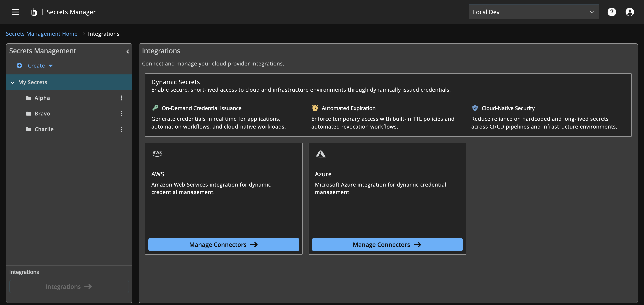Click the Azure card title
This screenshot has height=305, width=644.
[x=323, y=174]
